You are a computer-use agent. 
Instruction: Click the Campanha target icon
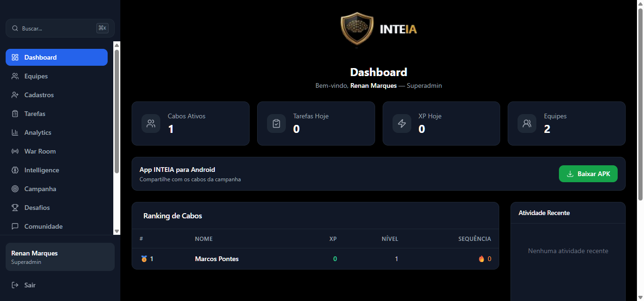16,189
